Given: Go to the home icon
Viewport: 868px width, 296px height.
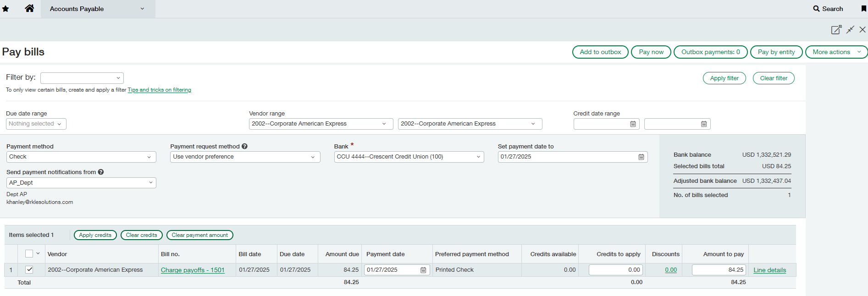Looking at the screenshot, I should point(29,8).
